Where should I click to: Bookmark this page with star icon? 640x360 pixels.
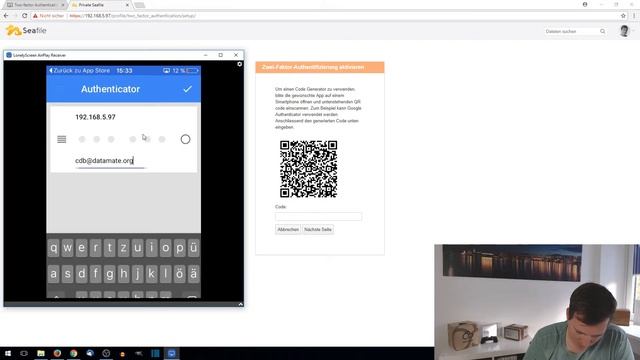pos(623,16)
